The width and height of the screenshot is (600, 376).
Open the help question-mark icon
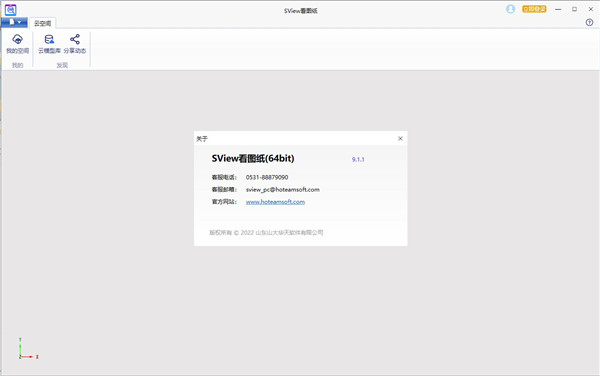(x=589, y=22)
